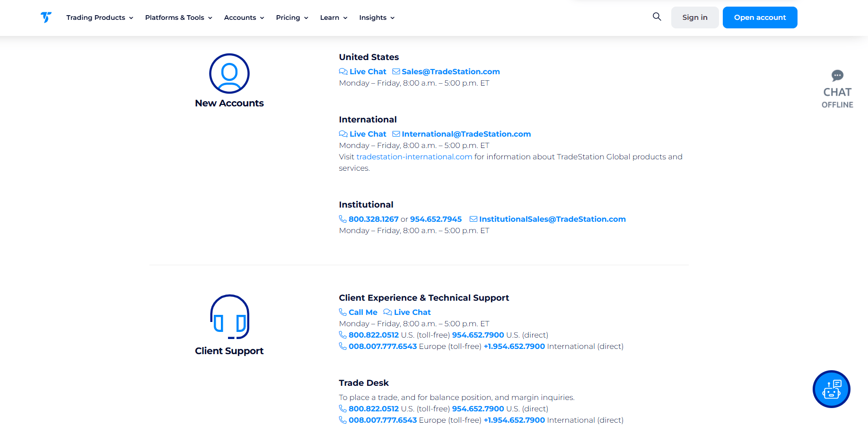Visit tradestation-international.com link
This screenshot has width=868, height=426.
pyautogui.click(x=414, y=156)
